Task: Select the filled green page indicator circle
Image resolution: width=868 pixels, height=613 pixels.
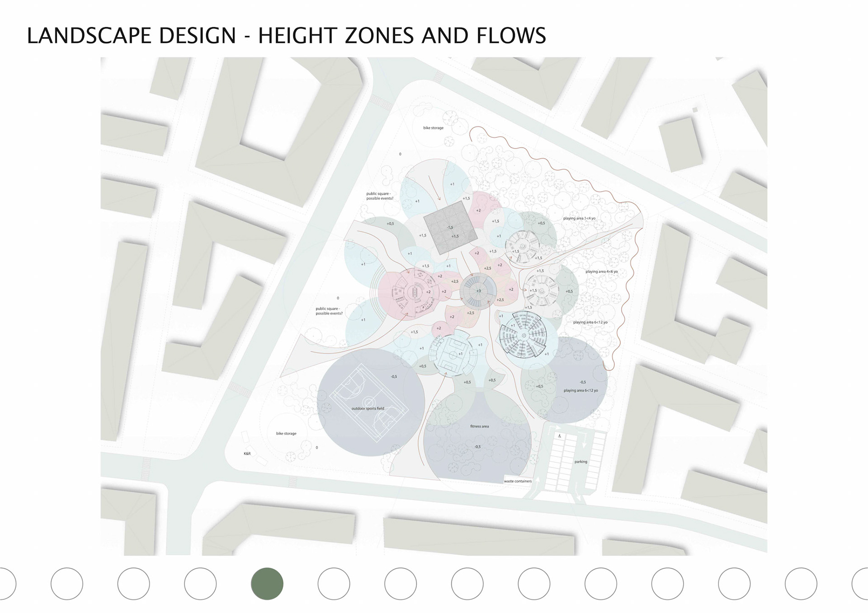Action: click(267, 584)
